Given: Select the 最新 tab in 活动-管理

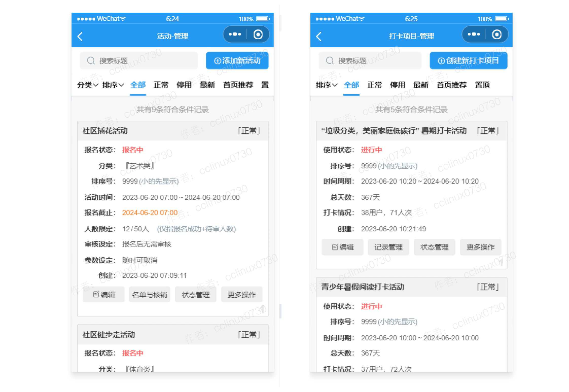Looking at the screenshot, I should 207,85.
